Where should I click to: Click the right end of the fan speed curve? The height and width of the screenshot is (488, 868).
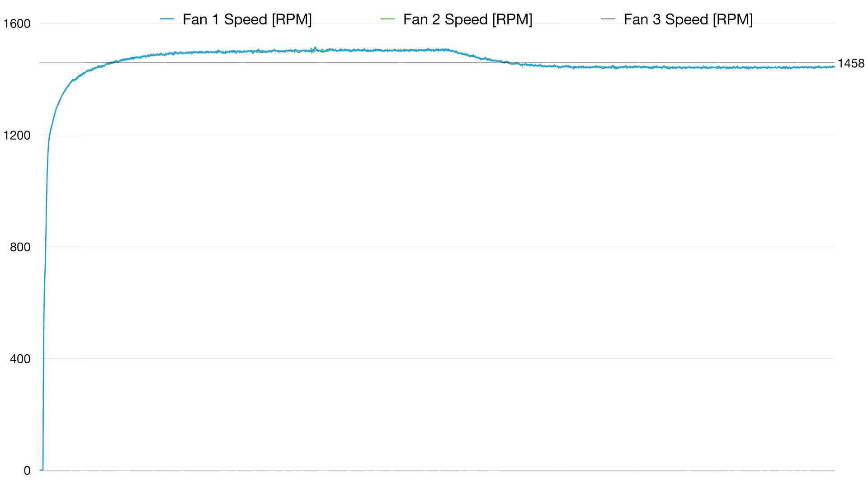834,67
